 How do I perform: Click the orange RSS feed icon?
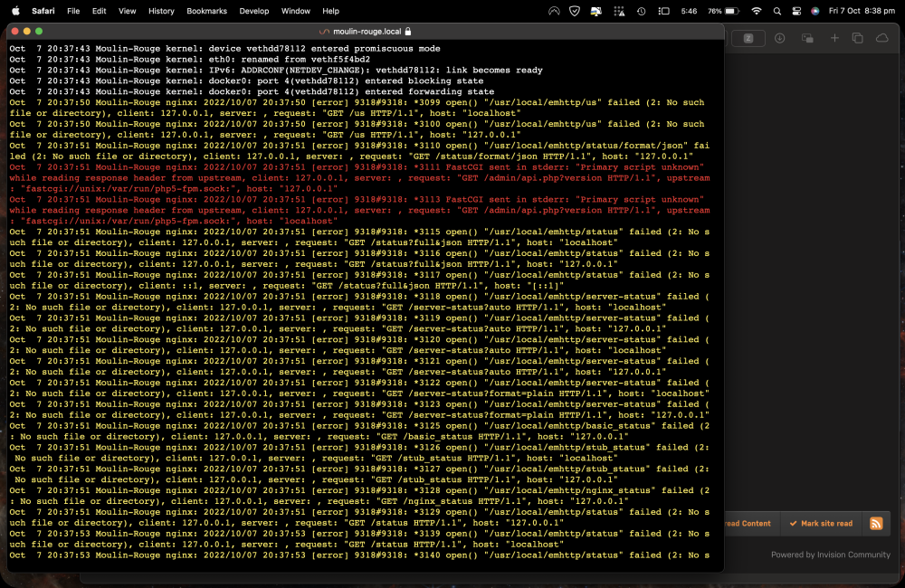coord(876,524)
